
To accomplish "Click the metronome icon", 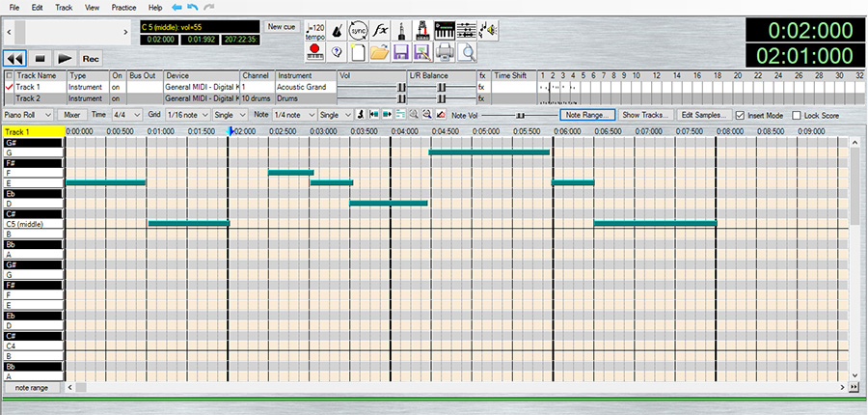I will click(337, 31).
